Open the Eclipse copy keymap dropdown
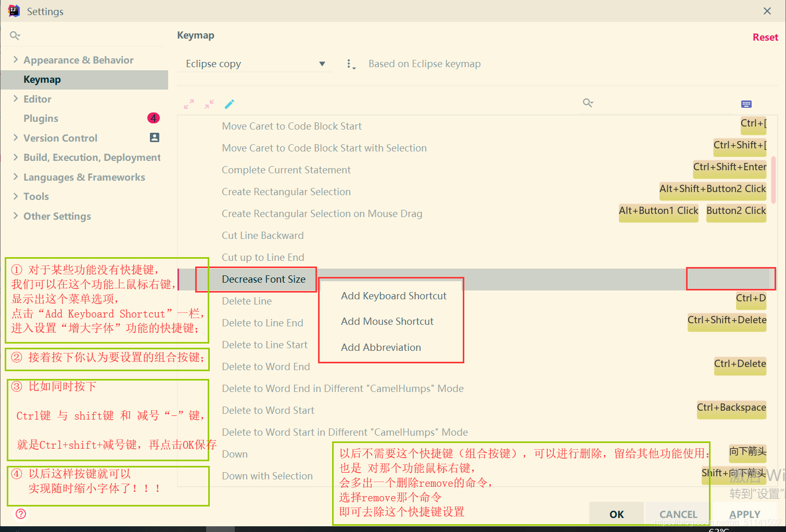 256,64
